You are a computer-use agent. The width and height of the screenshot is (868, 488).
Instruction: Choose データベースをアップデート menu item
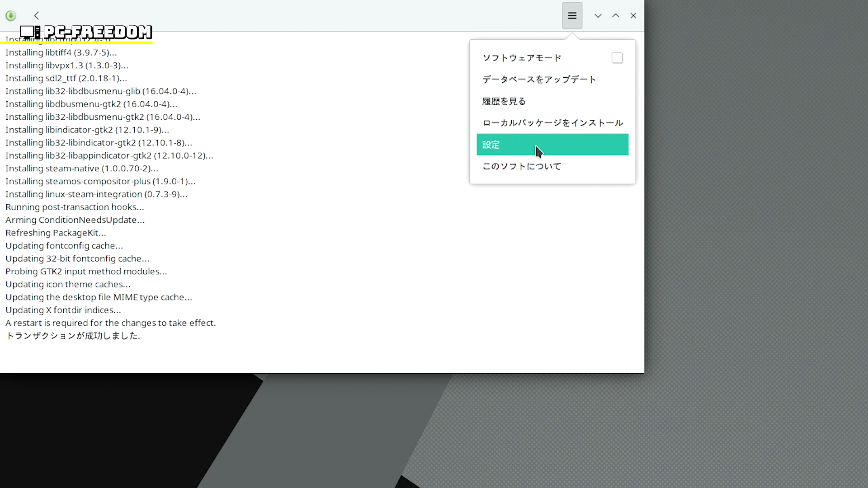[539, 80]
